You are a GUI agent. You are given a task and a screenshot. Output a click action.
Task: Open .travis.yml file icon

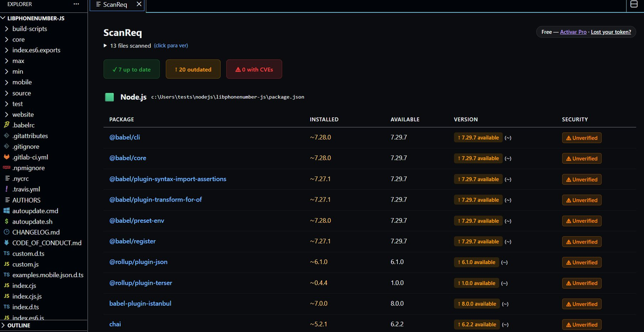7,189
